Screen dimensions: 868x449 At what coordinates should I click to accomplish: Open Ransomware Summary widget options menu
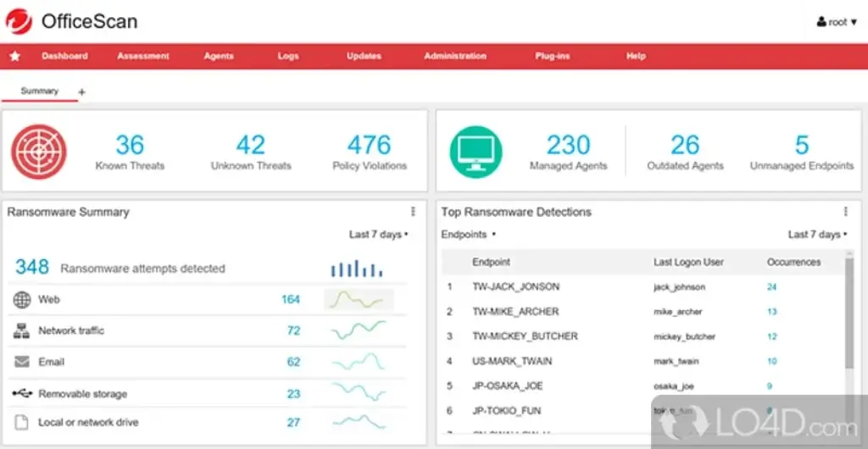click(413, 212)
